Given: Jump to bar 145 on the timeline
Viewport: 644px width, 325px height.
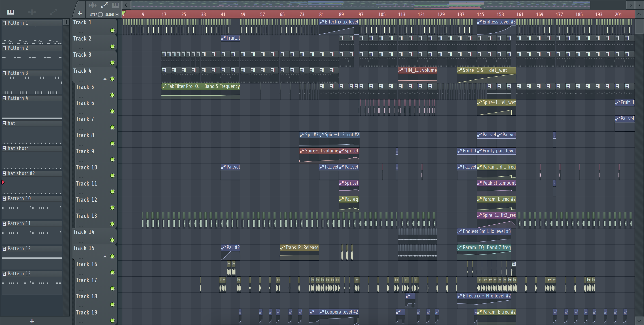Looking at the screenshot, I should pos(481,15).
